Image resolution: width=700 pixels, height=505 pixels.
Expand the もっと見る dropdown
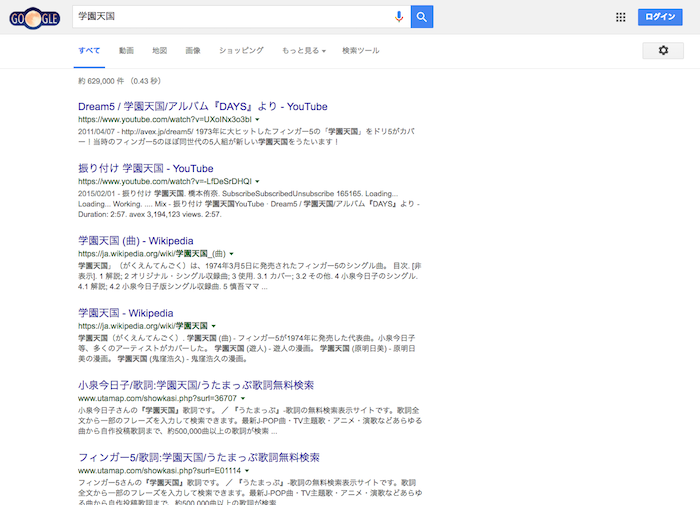click(x=304, y=50)
